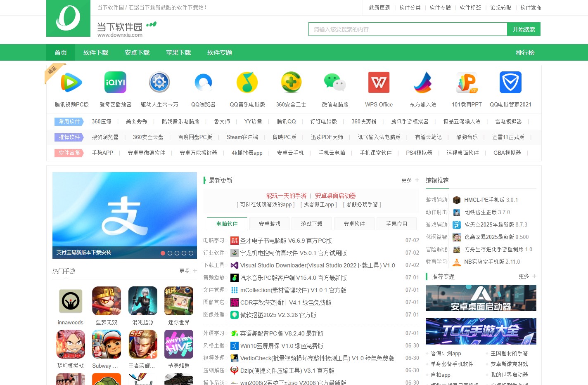Open the 360压缩 link
588x385 pixels.
tap(102, 121)
